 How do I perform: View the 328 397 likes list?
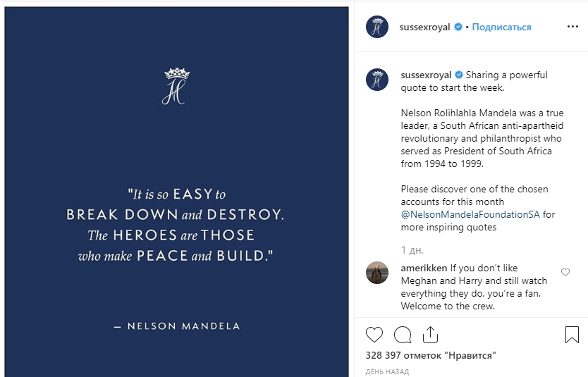430,356
